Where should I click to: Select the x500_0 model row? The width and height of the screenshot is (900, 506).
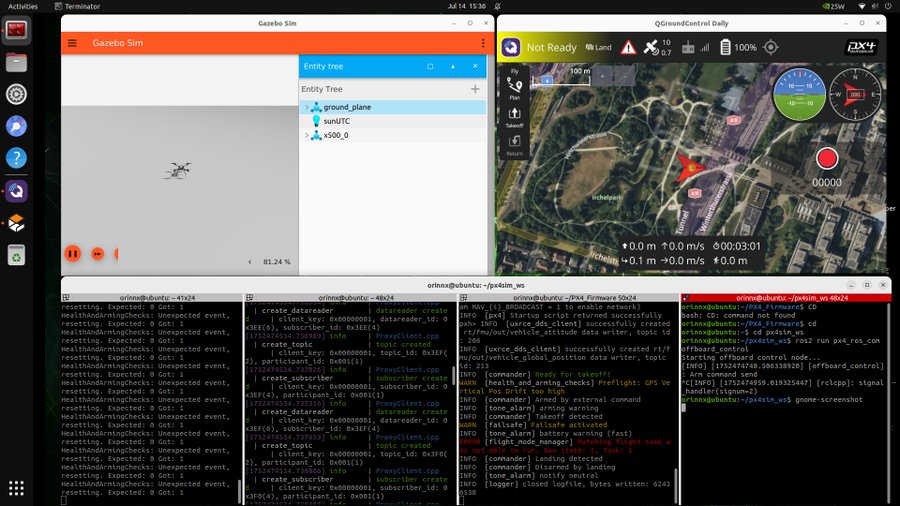(x=393, y=135)
